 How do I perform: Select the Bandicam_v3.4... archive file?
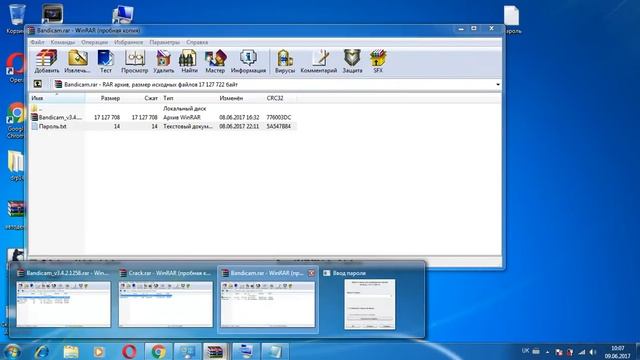point(163,117)
